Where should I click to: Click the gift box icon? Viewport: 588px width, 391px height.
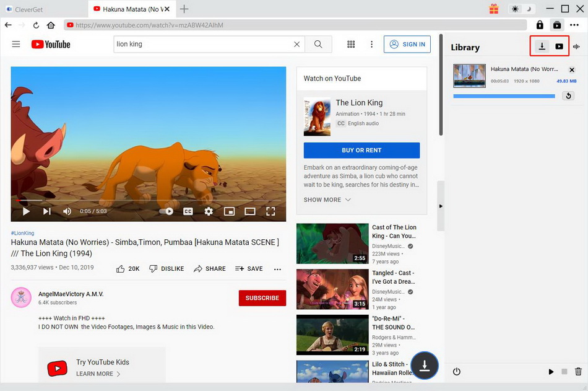click(x=493, y=9)
